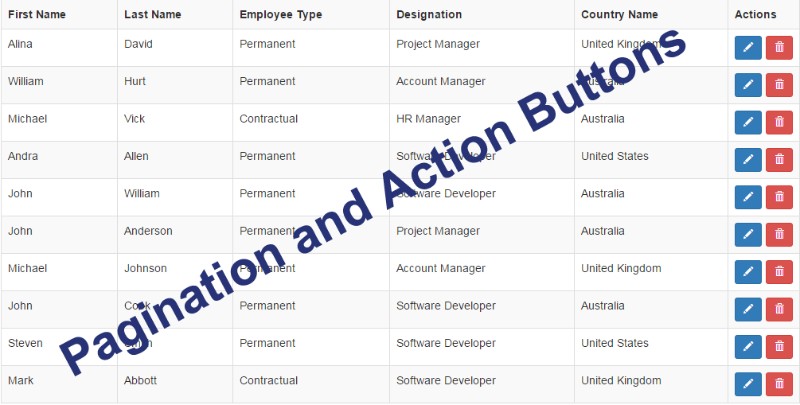Delete Andra Allen's row

point(779,160)
